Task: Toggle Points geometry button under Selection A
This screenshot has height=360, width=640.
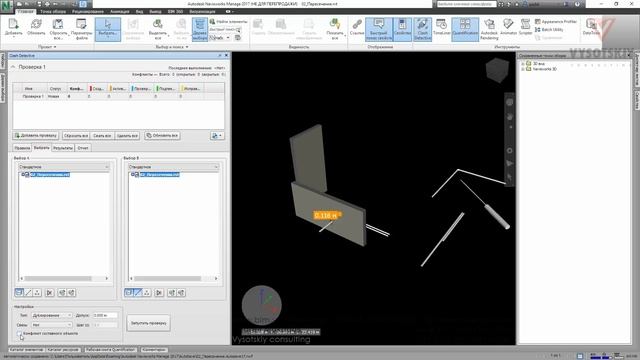Action: (37, 293)
